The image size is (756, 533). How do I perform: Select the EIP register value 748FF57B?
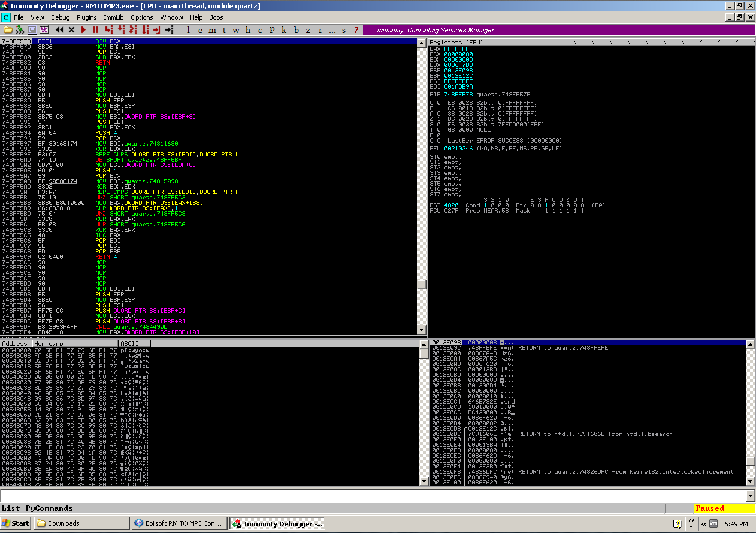click(458, 95)
